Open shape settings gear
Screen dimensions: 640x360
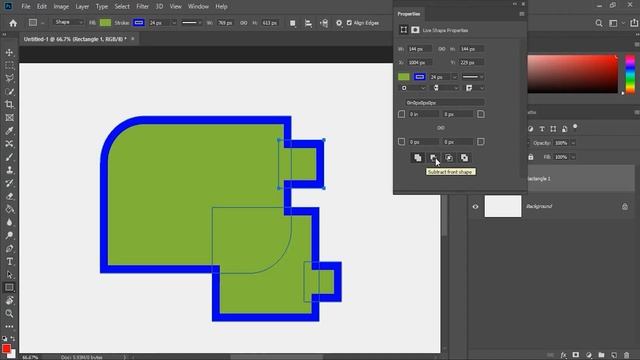[339, 23]
